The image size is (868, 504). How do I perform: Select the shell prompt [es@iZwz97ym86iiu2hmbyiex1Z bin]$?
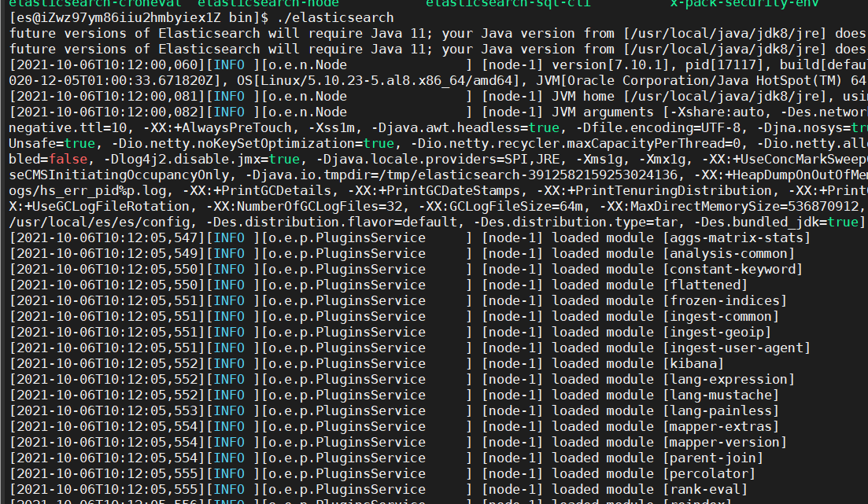(139, 18)
